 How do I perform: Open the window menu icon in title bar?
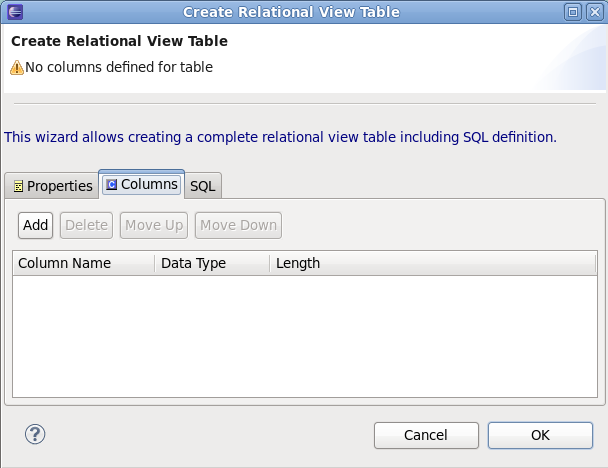pyautogui.click(x=11, y=12)
